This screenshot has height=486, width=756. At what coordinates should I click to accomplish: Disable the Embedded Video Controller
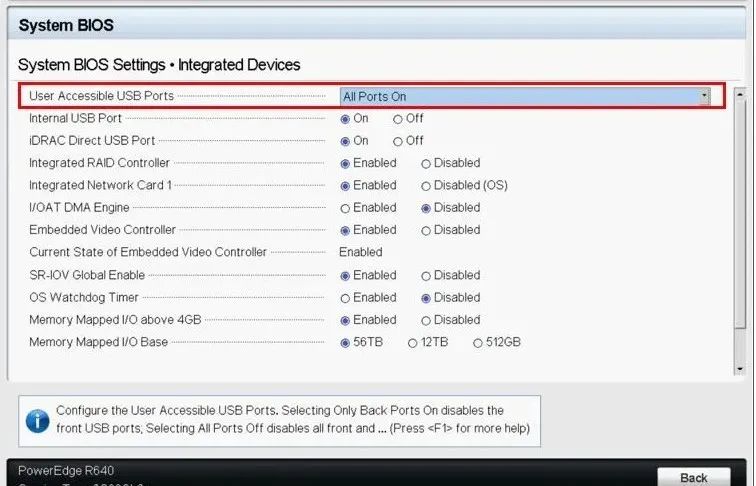point(426,230)
